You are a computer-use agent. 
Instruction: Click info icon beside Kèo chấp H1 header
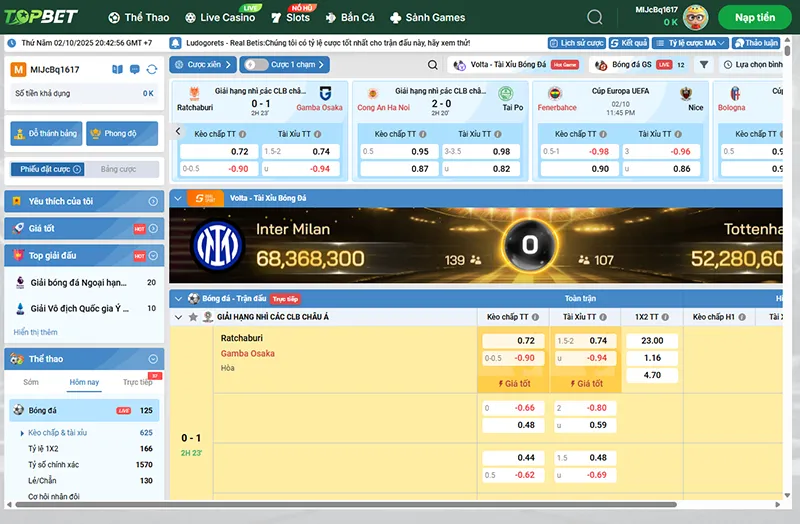click(x=742, y=317)
